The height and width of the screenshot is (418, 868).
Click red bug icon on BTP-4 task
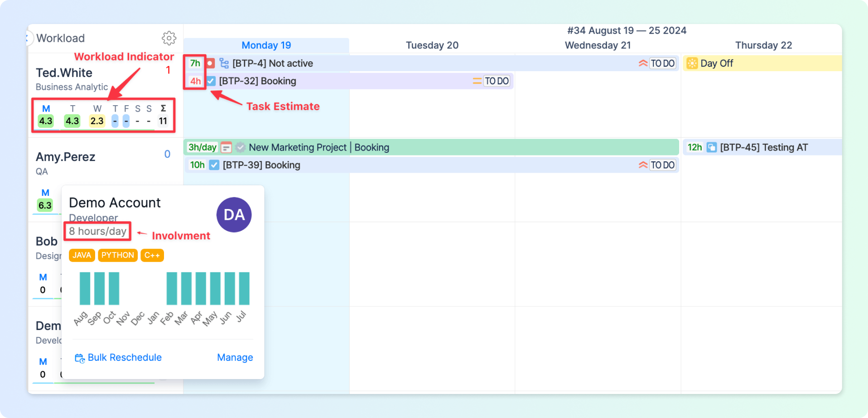(x=210, y=63)
